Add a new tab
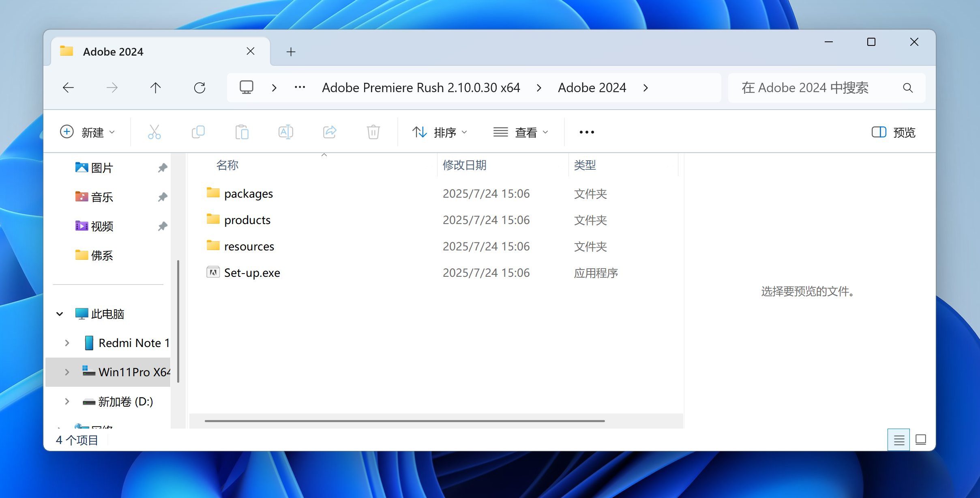Screen dimensions: 980x498 291,52
